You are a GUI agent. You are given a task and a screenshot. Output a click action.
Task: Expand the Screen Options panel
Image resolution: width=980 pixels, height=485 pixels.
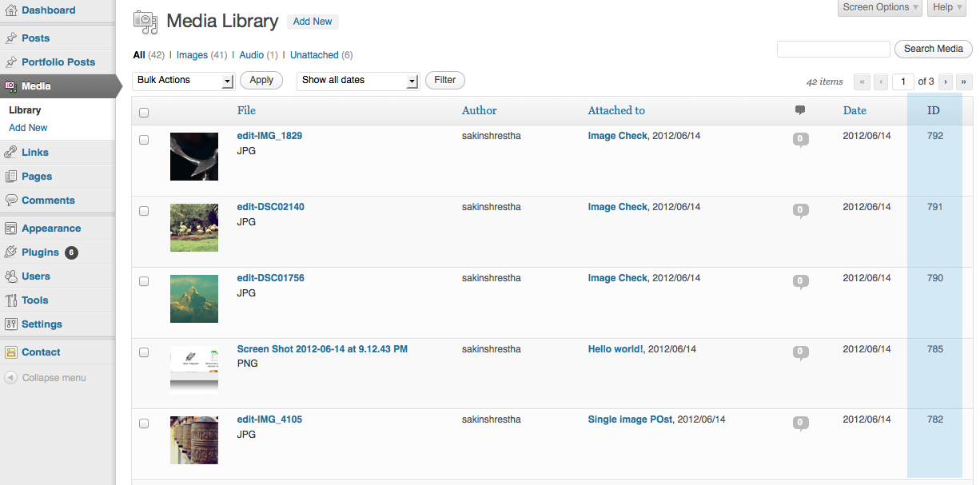(x=880, y=7)
